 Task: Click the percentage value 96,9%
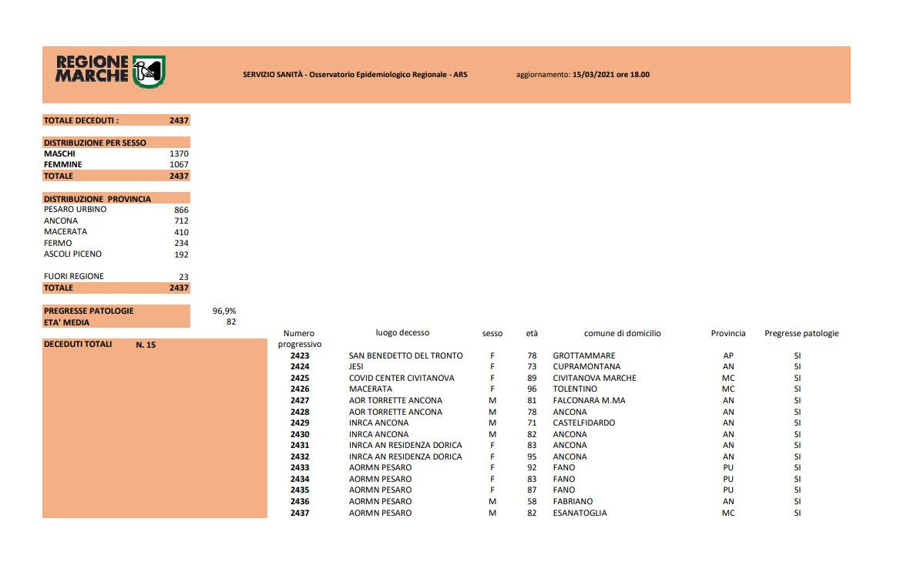point(224,311)
